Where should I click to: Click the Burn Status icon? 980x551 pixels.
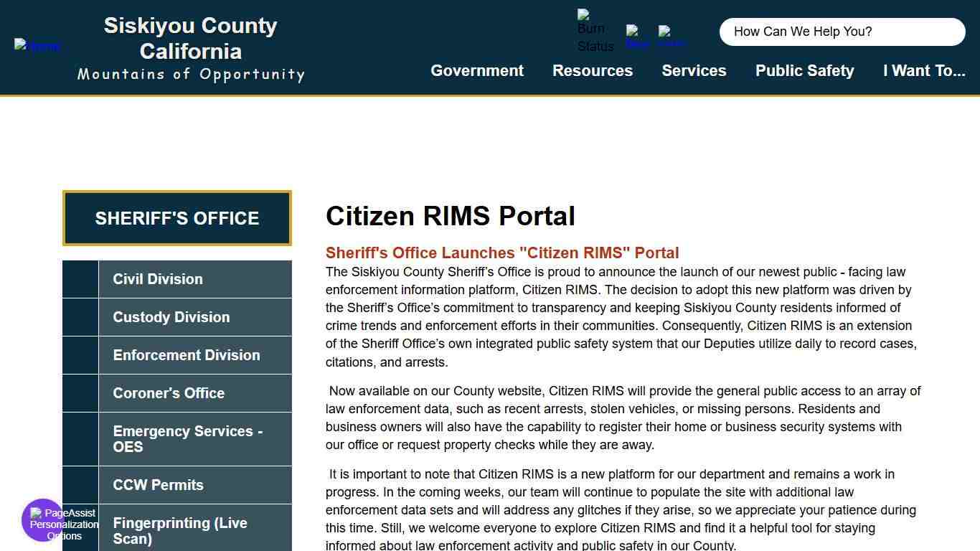coord(595,32)
